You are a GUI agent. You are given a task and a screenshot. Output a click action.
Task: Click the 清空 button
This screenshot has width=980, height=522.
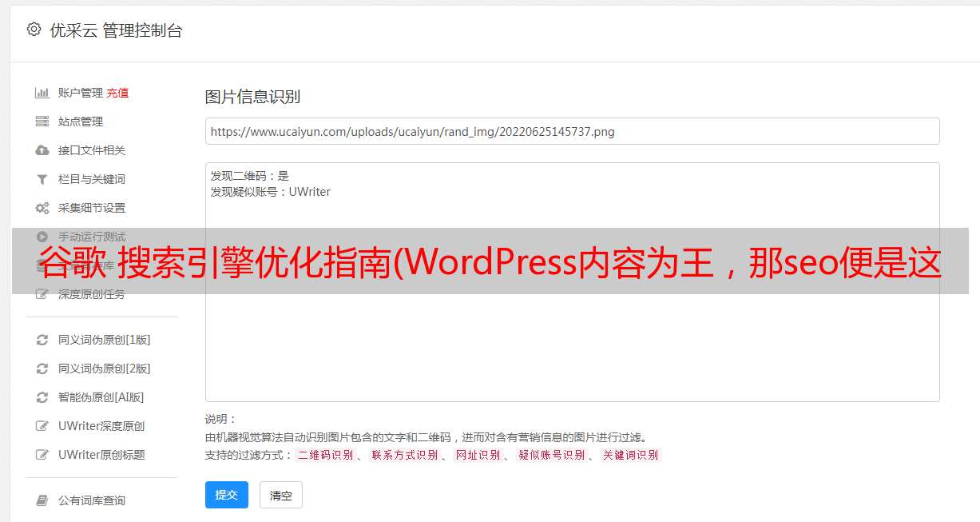coord(281,495)
